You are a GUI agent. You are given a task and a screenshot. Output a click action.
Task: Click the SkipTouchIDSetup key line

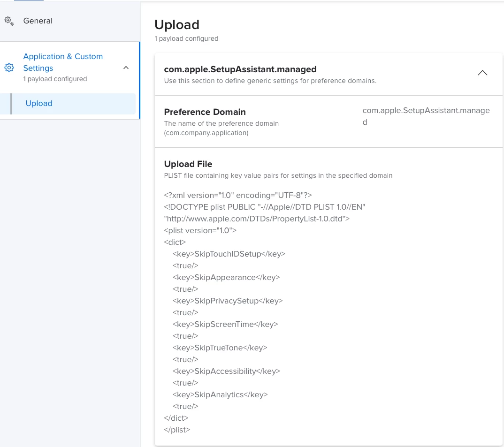point(229,254)
